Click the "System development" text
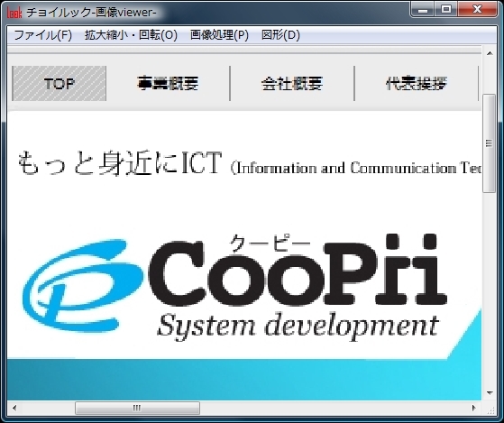 coord(298,326)
